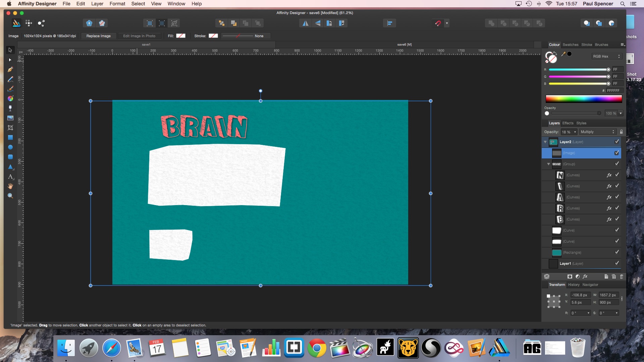Open the Multiply blend mode dropdown
644x362 pixels.
[x=598, y=132]
